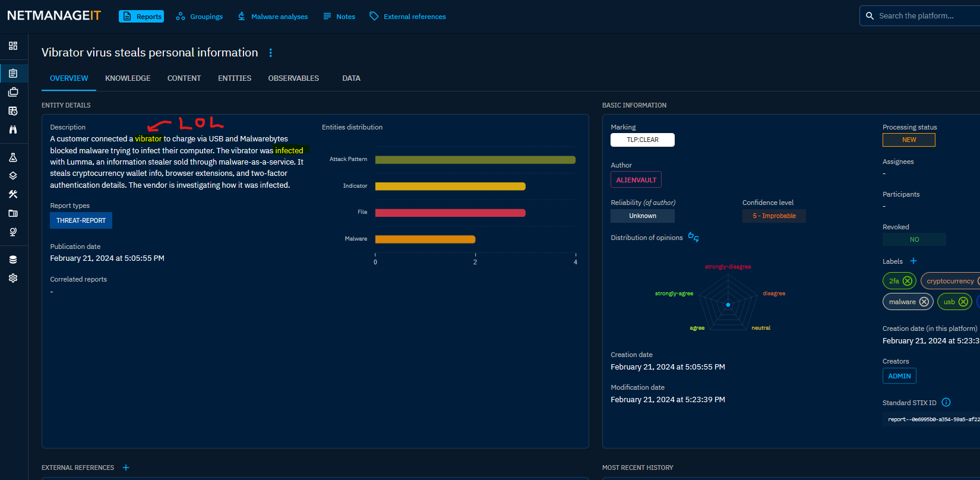The height and width of the screenshot is (480, 980).
Task: Open Arsenal via the layers sidebar icon
Action: pyautogui.click(x=13, y=176)
